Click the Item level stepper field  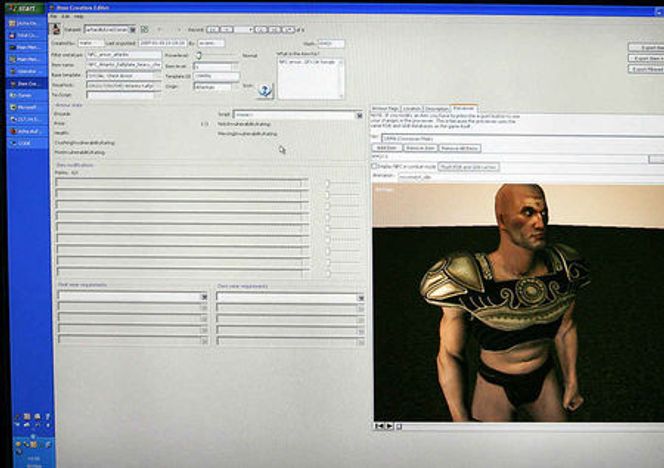tap(216, 66)
